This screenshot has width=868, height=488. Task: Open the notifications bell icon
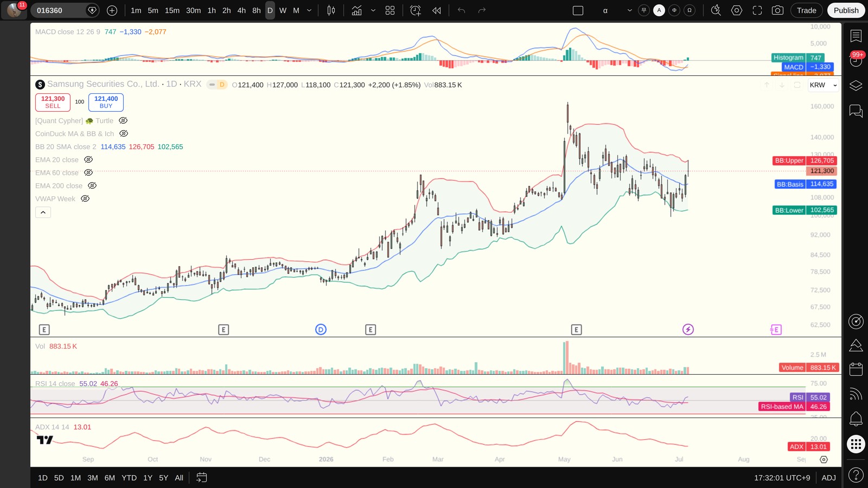point(856,419)
